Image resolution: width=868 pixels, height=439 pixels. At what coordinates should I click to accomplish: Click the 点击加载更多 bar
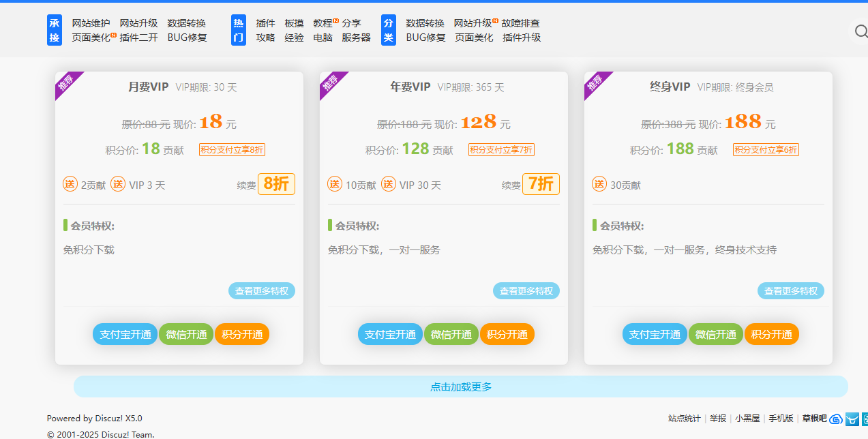460,387
